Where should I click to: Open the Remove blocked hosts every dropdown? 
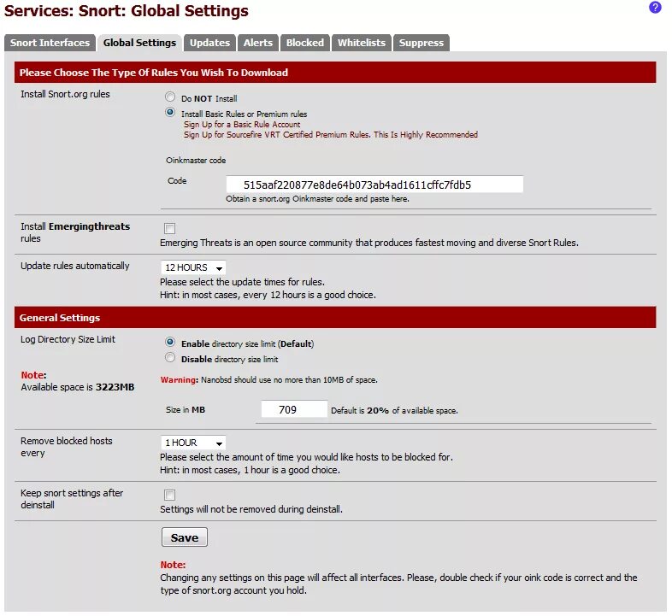point(193,443)
